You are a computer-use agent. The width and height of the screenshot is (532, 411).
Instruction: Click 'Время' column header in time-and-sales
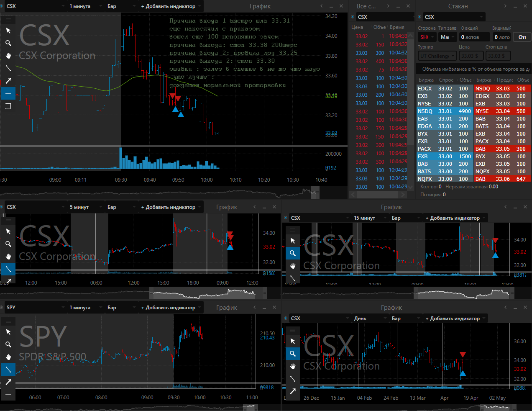pos(397,27)
